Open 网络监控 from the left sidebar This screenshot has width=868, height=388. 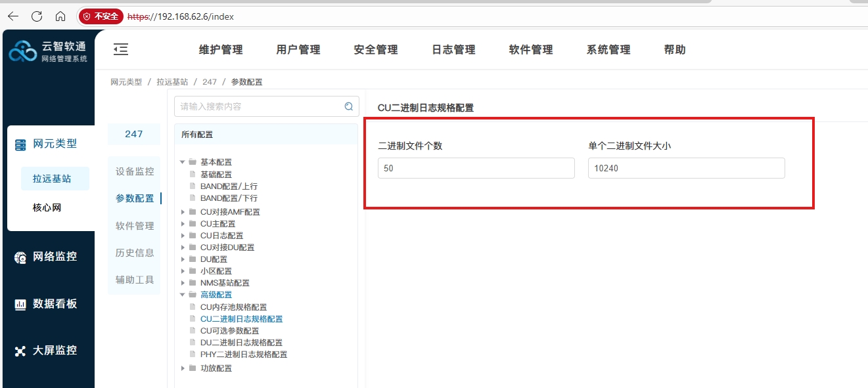[x=55, y=257]
